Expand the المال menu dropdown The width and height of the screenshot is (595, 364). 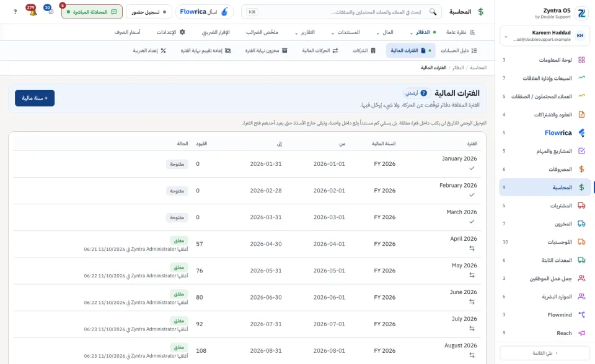(385, 32)
